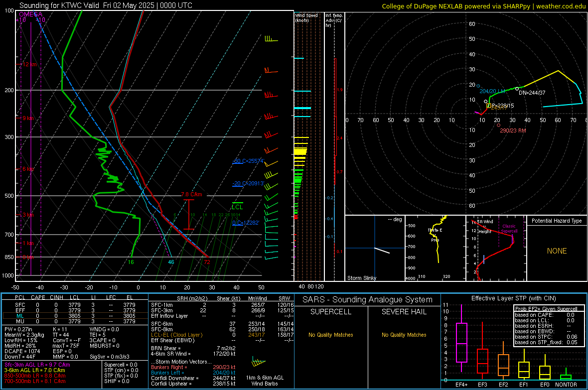588x390 pixels.
Task: Select the SFC parcel row
Action: (x=75, y=305)
